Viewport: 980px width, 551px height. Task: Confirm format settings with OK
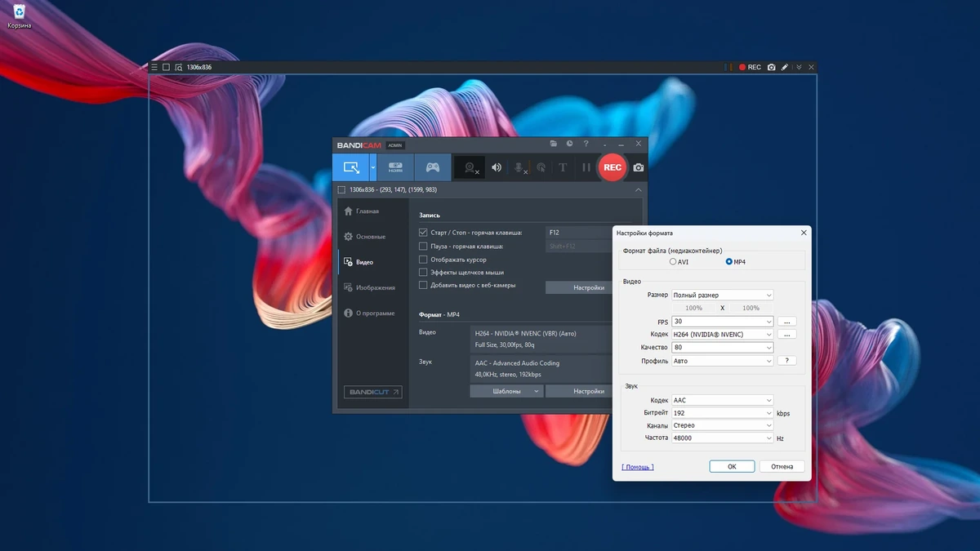(x=732, y=467)
